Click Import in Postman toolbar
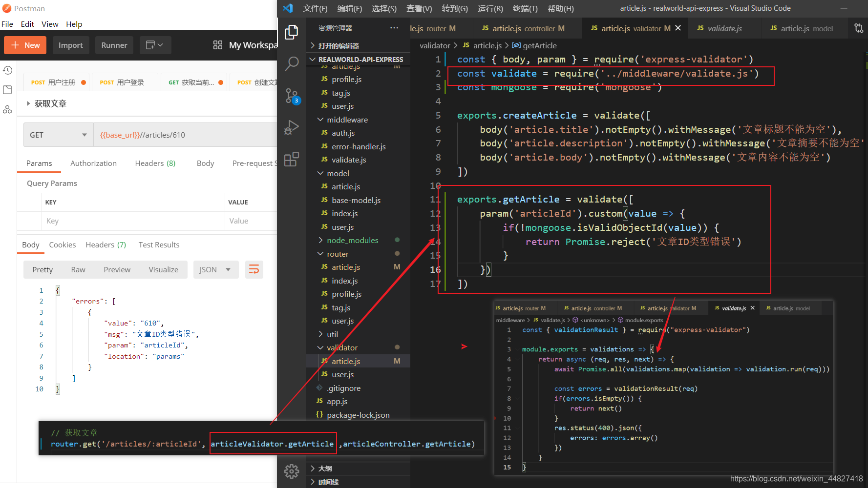The height and width of the screenshot is (488, 868). 71,45
